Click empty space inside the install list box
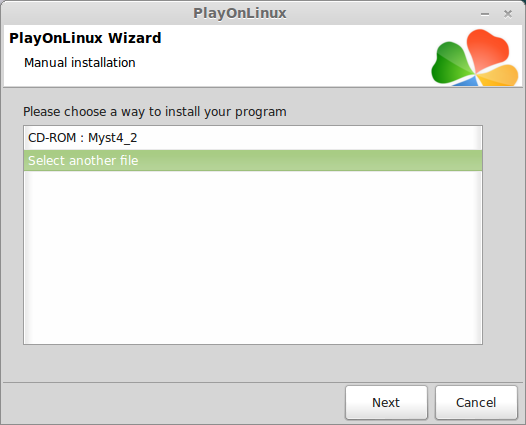Screen dimensions: 526x425 click(x=253, y=257)
